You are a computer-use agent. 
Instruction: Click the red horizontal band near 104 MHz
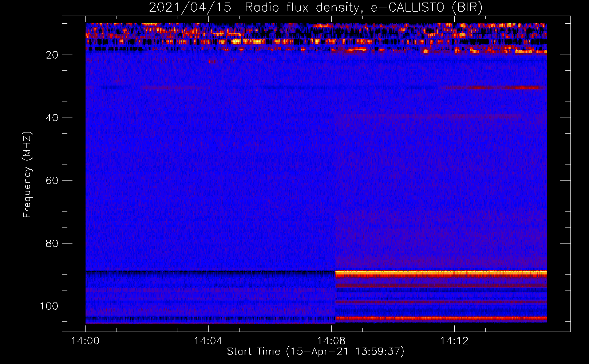(x=441, y=318)
